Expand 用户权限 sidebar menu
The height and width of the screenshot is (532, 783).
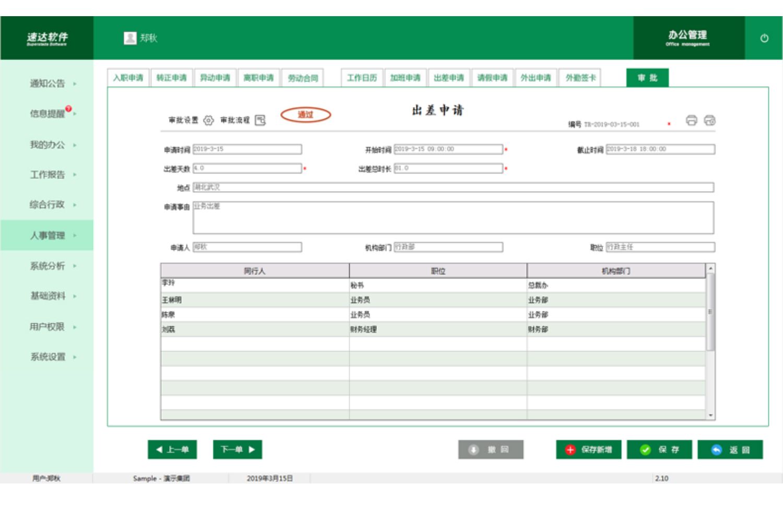47,327
